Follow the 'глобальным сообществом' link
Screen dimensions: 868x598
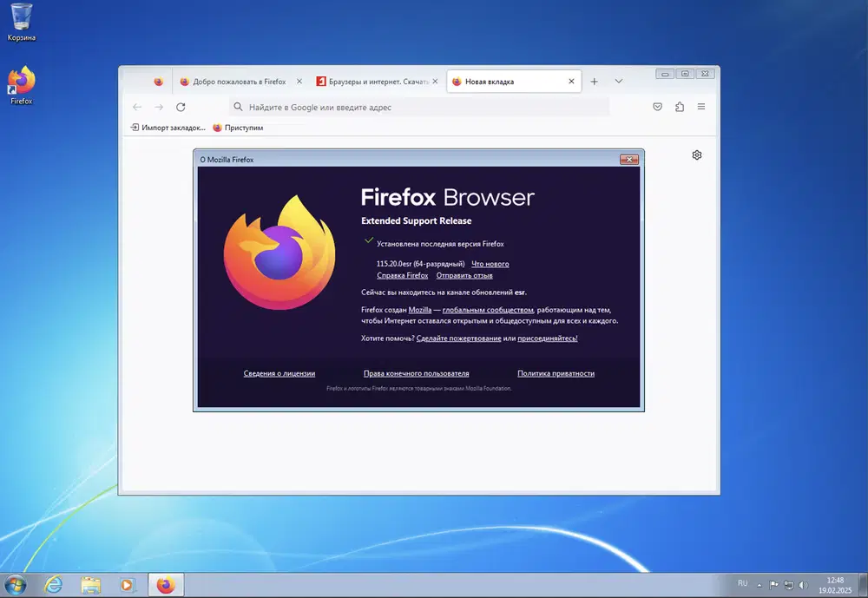click(488, 310)
